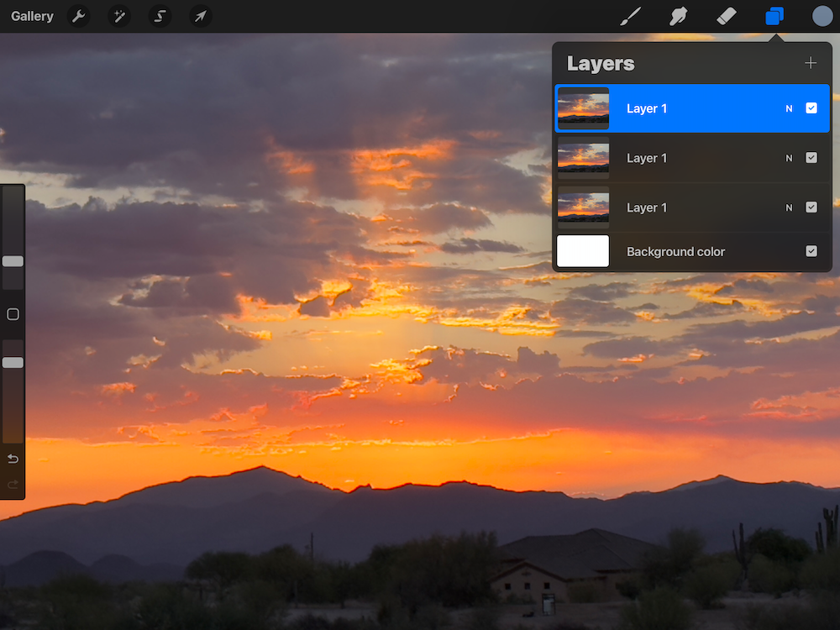The height and width of the screenshot is (630, 840).
Task: Close the Layers panel via layers icon
Action: pos(774,16)
